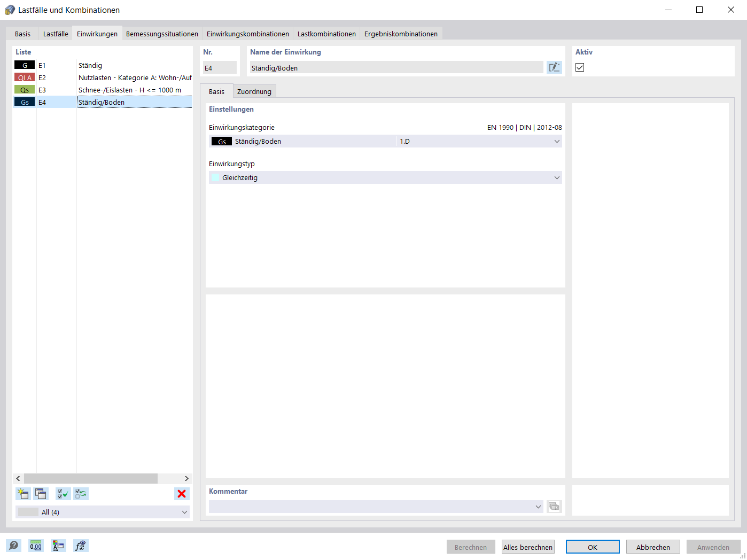
Task: Confirm the dialog with OK
Action: pyautogui.click(x=593, y=547)
